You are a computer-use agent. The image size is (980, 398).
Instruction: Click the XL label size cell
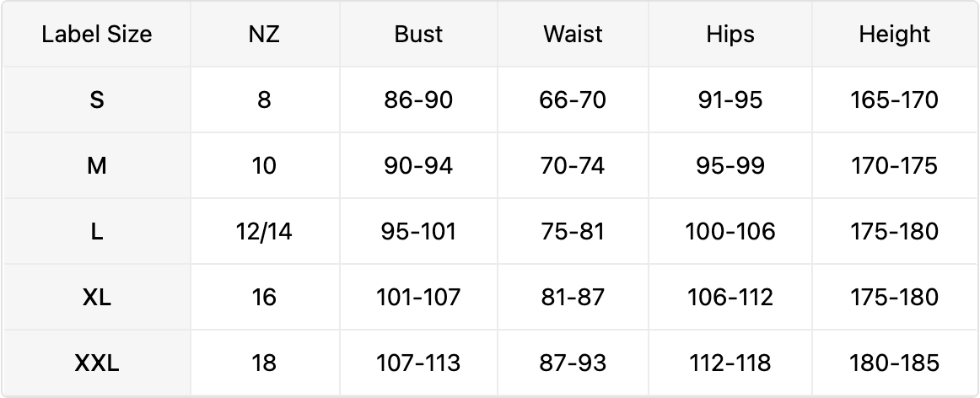[x=97, y=298]
